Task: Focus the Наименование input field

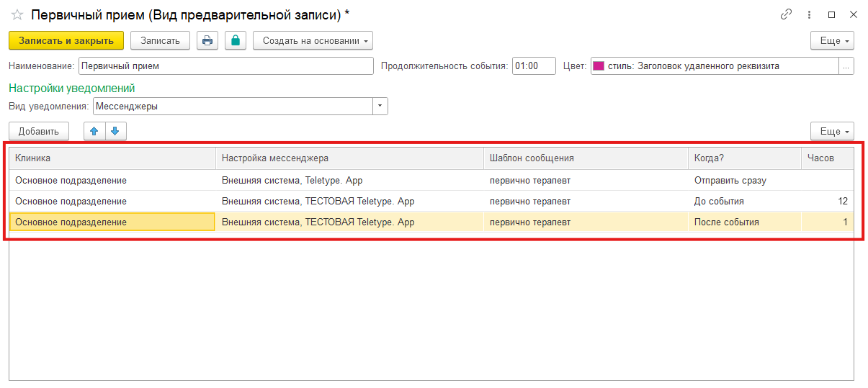Action: tap(226, 66)
